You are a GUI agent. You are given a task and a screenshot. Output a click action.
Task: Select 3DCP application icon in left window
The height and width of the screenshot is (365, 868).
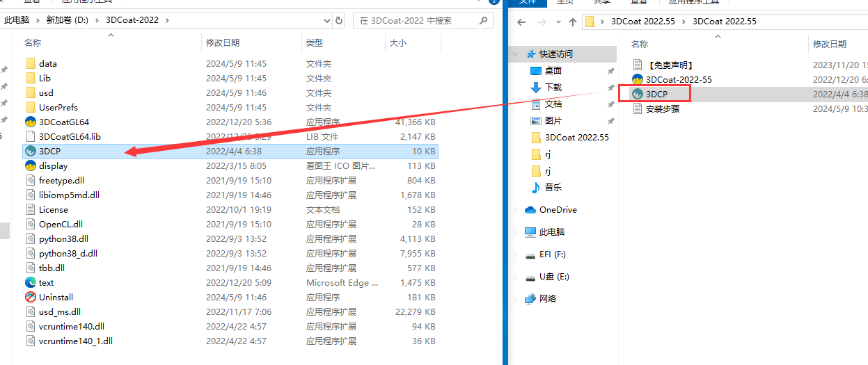(x=30, y=151)
